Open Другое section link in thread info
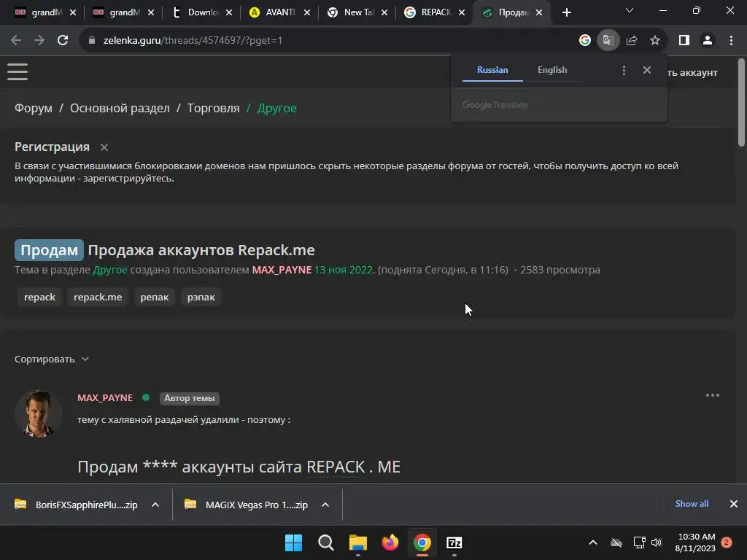 tap(110, 270)
